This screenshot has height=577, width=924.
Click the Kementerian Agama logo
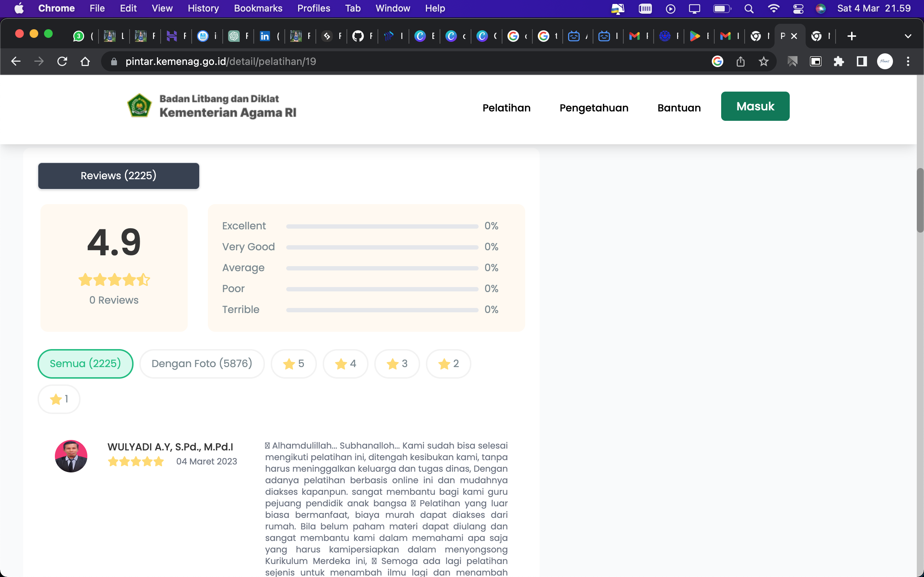(139, 106)
